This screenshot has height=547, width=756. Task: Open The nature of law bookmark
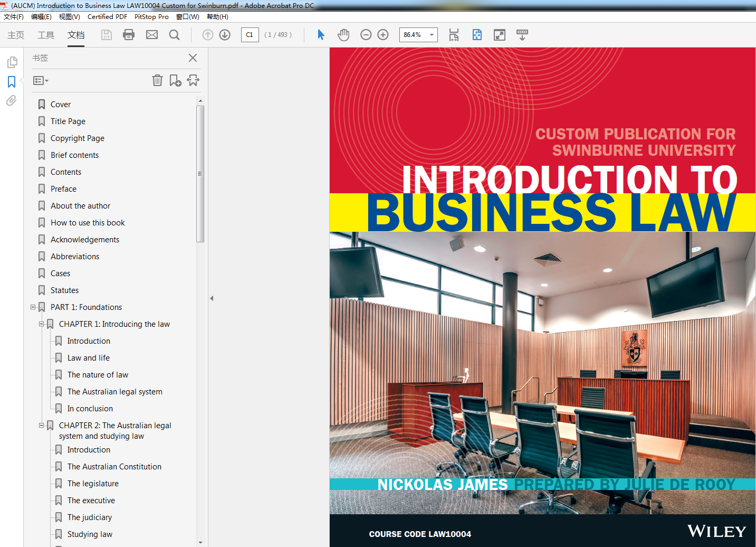pos(98,375)
